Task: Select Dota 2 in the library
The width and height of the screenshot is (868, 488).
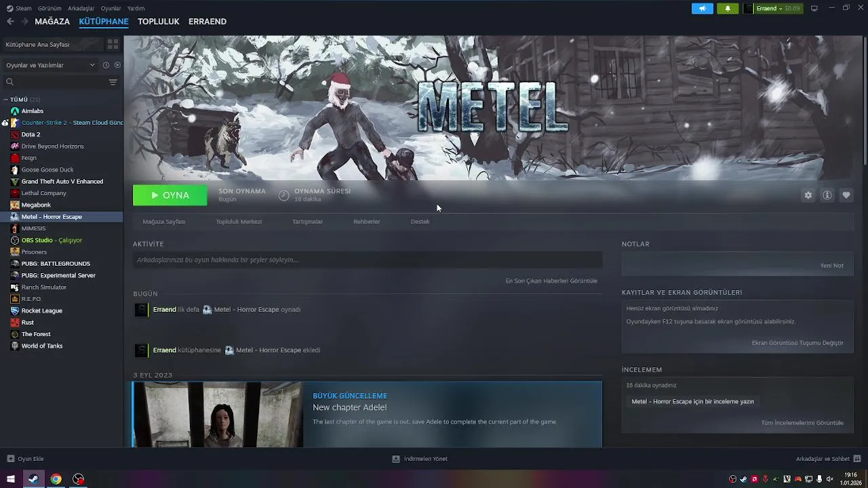Action: tap(31, 134)
